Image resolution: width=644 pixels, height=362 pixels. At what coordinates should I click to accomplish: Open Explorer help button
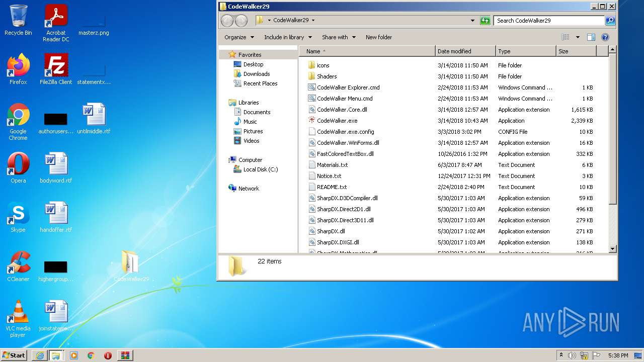[605, 37]
